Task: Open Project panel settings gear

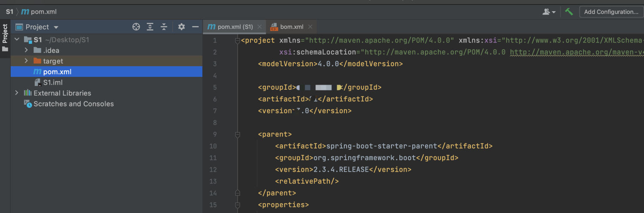Action: coord(182,27)
